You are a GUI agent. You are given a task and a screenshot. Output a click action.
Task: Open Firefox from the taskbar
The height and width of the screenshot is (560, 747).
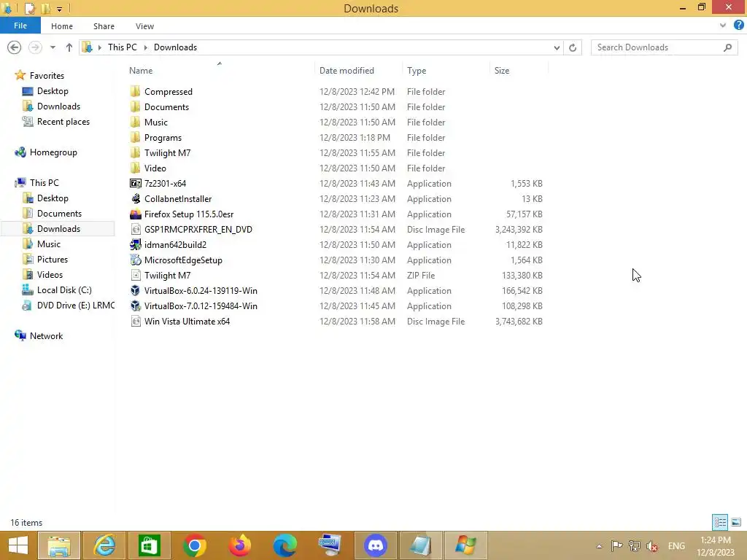[239, 545]
